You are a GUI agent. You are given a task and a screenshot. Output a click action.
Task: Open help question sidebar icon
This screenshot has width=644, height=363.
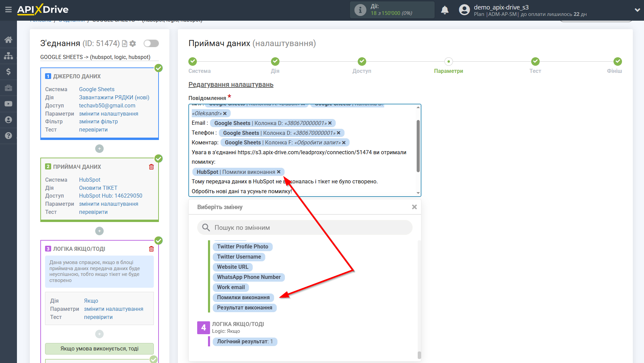click(8, 136)
